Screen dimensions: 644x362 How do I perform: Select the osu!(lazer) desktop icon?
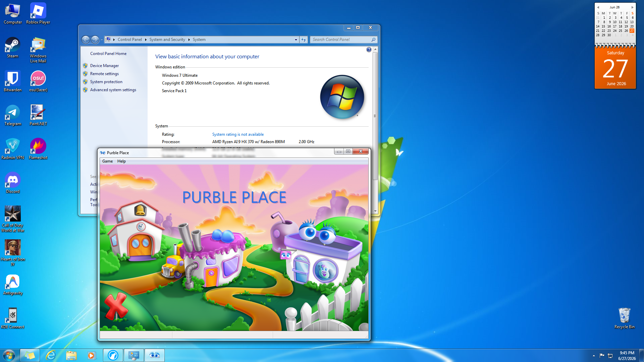(x=38, y=81)
